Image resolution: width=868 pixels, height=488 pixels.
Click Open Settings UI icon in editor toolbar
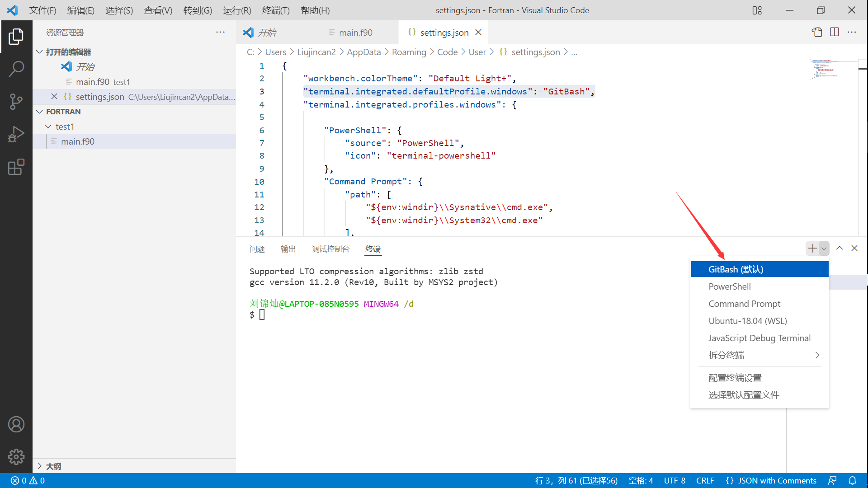pos(817,32)
